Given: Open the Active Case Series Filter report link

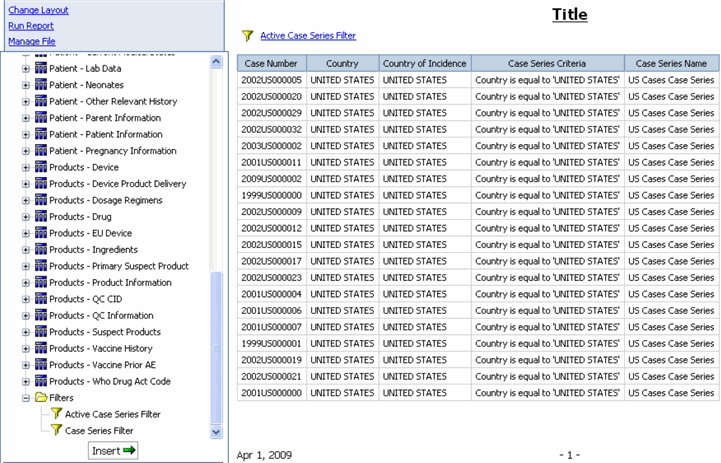Looking at the screenshot, I should click(x=308, y=35).
